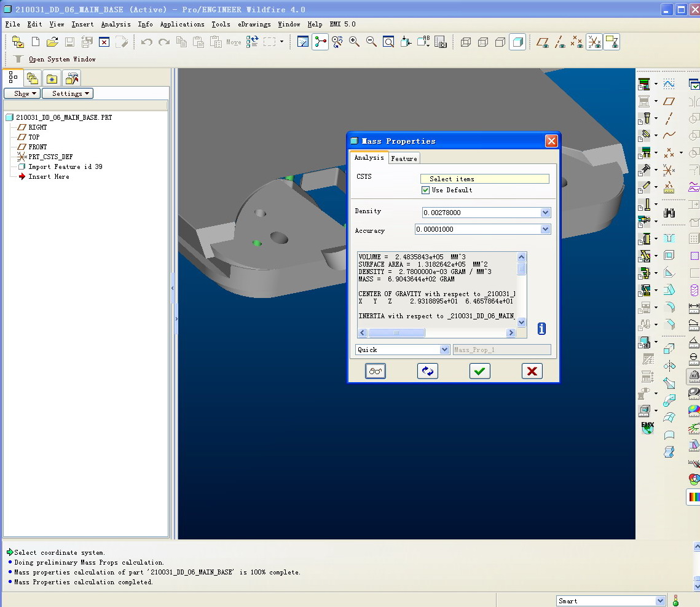Open the File menu
The width and height of the screenshot is (700, 607).
pos(12,24)
